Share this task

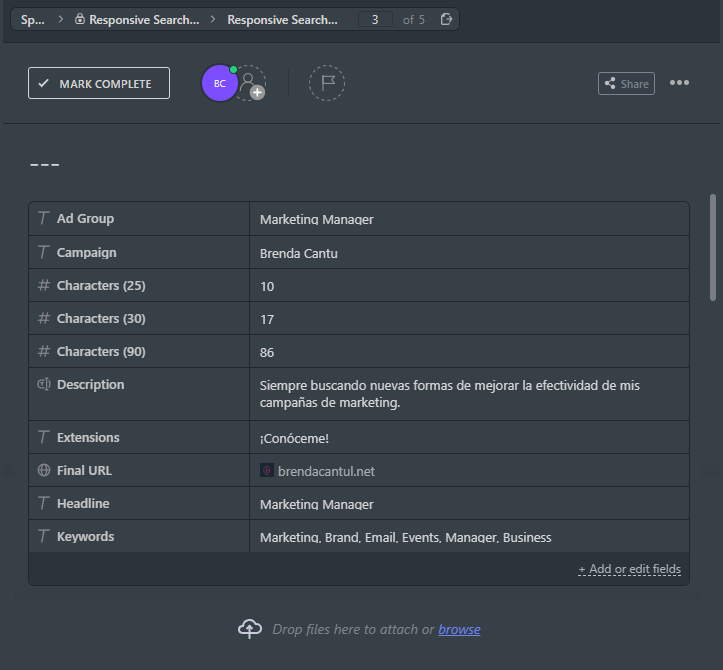[626, 84]
